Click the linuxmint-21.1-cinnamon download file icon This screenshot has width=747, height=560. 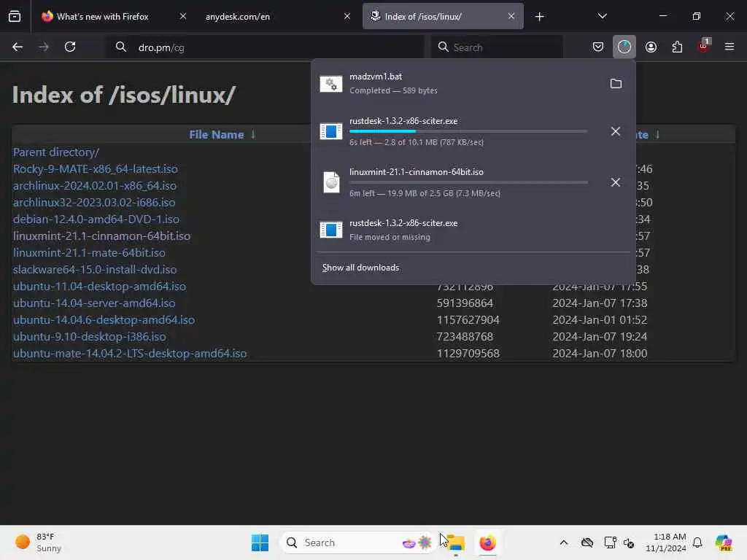331,182
